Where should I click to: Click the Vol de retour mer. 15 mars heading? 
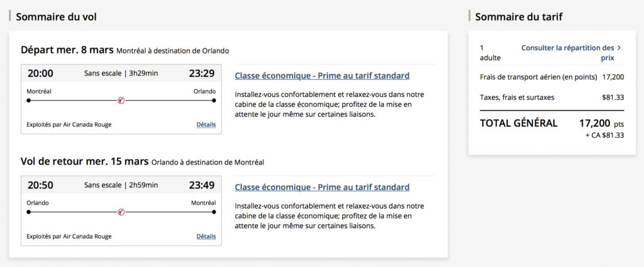point(84,161)
